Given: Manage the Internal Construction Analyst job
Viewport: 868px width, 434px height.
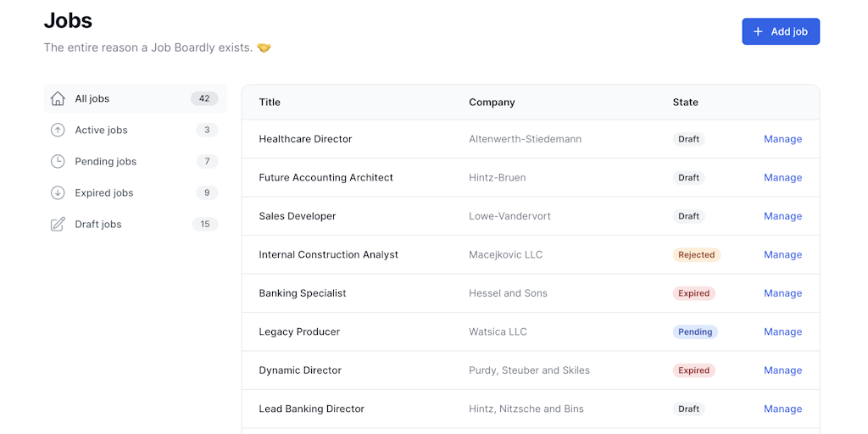Looking at the screenshot, I should (782, 254).
